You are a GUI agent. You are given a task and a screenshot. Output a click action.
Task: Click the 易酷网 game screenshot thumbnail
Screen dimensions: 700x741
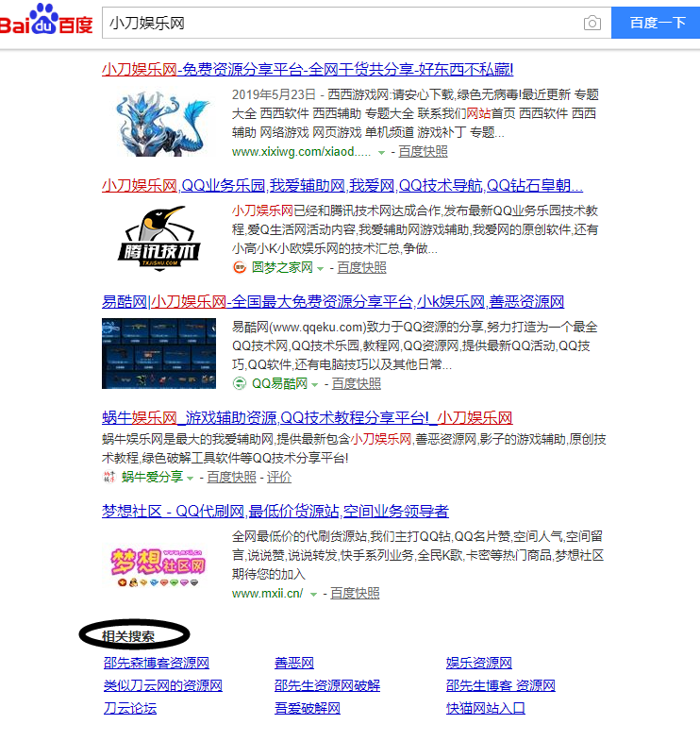click(x=158, y=353)
